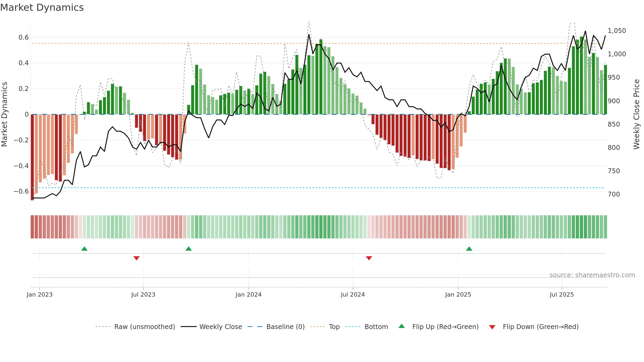Click the 1,000 price axis tick
Screen dimensions: 644x362
click(617, 54)
